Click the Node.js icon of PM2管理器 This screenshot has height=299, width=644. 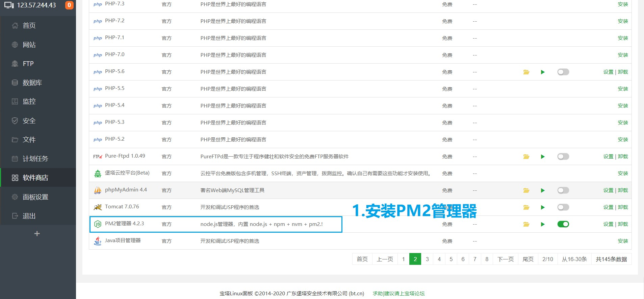pyautogui.click(x=98, y=224)
